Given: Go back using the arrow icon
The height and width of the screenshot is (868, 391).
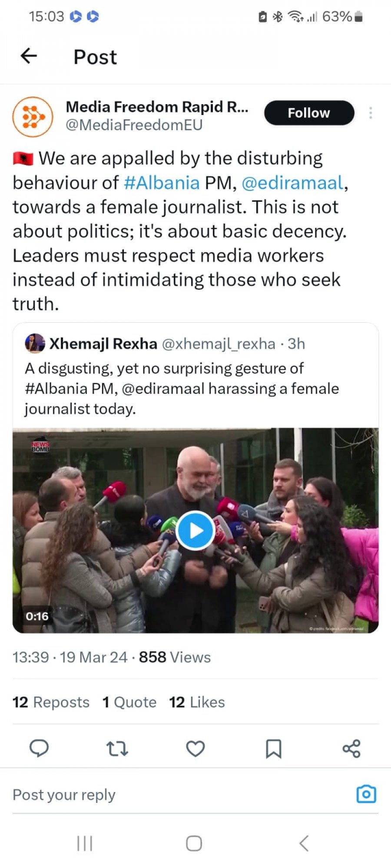Looking at the screenshot, I should point(29,56).
